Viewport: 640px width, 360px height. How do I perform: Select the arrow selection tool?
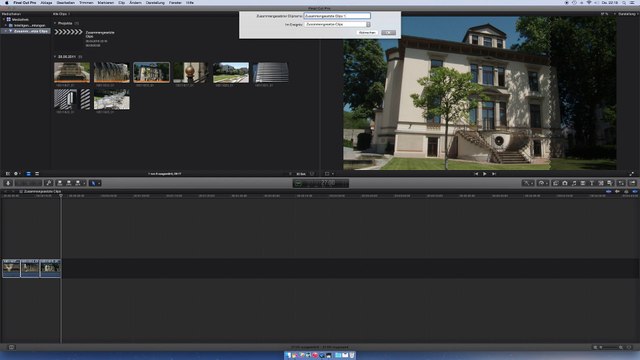[x=93, y=183]
